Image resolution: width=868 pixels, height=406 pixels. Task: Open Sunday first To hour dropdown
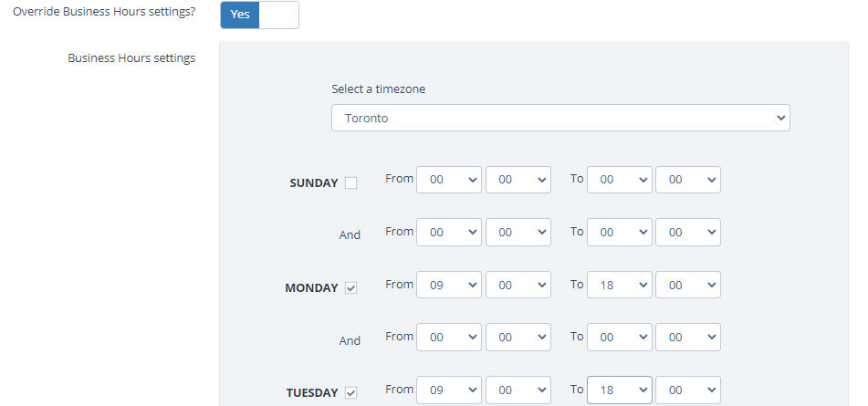point(620,180)
